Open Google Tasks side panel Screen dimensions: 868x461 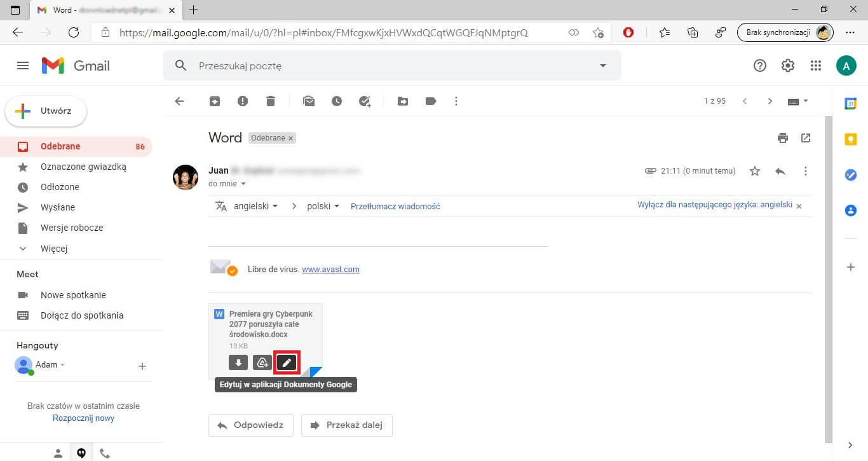851,175
